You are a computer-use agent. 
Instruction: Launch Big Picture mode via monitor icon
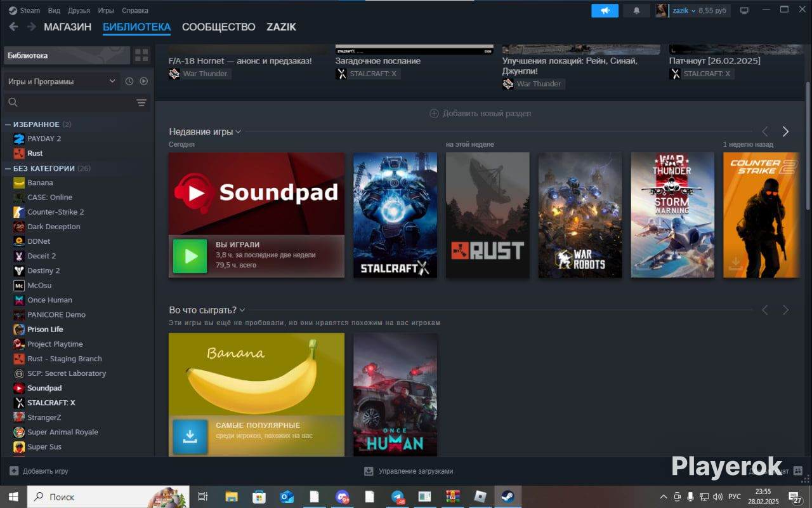[744, 10]
